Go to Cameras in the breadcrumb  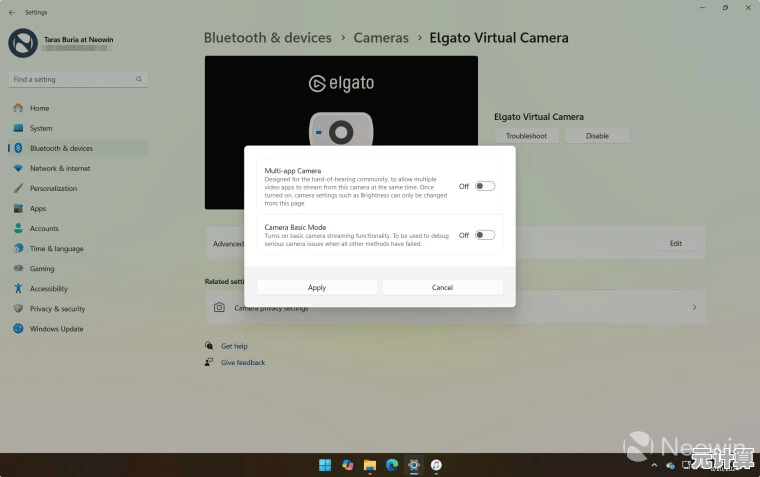(x=381, y=38)
